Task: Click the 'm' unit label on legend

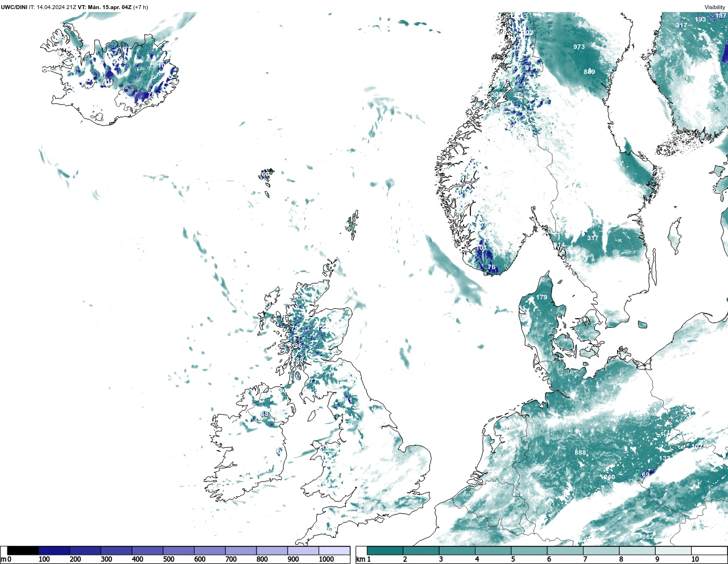Action: pyautogui.click(x=3, y=559)
